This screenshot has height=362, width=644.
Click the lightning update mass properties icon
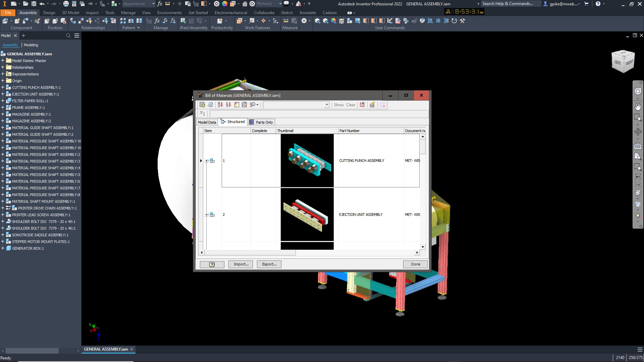coord(372,105)
